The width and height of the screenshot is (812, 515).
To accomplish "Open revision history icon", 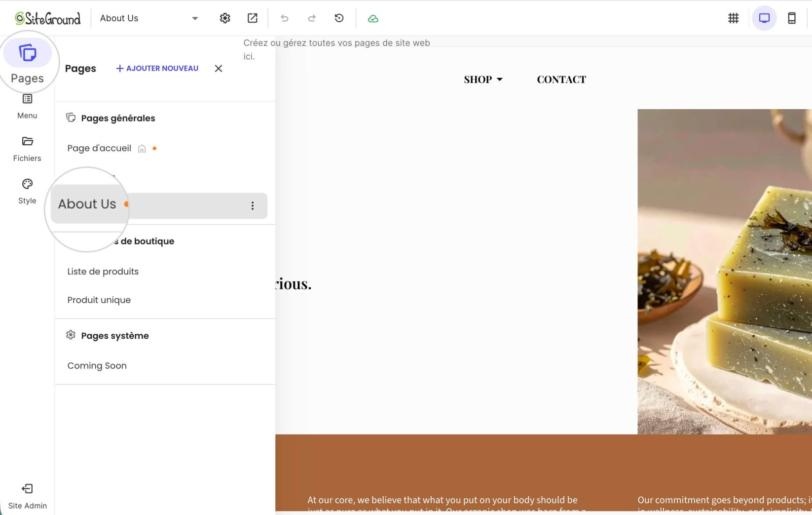I will click(339, 18).
